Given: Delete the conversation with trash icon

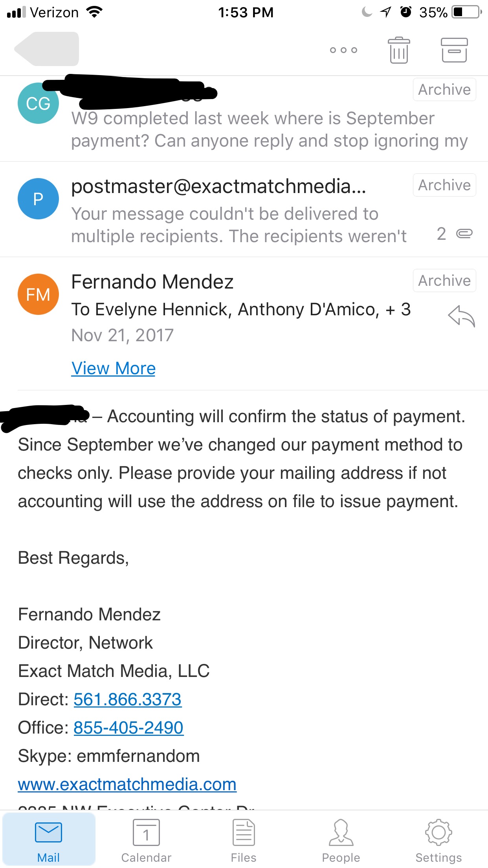Looking at the screenshot, I should click(x=399, y=50).
